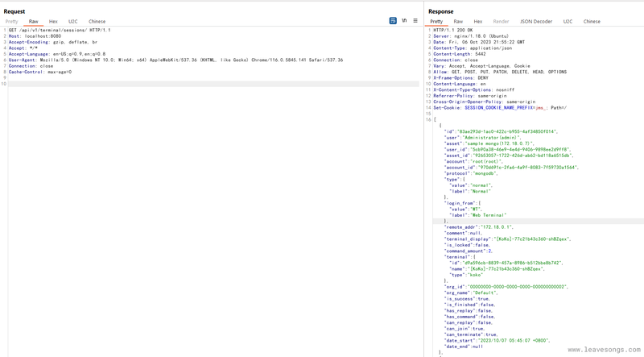Switch Request view to Pretty tab
Image resolution: width=644 pixels, height=357 pixels.
coord(12,22)
